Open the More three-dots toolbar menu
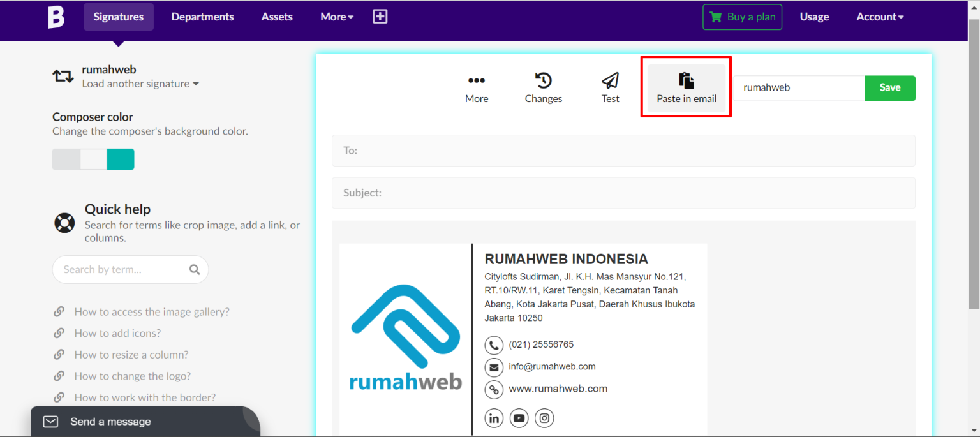The width and height of the screenshot is (980, 437). 477,88
